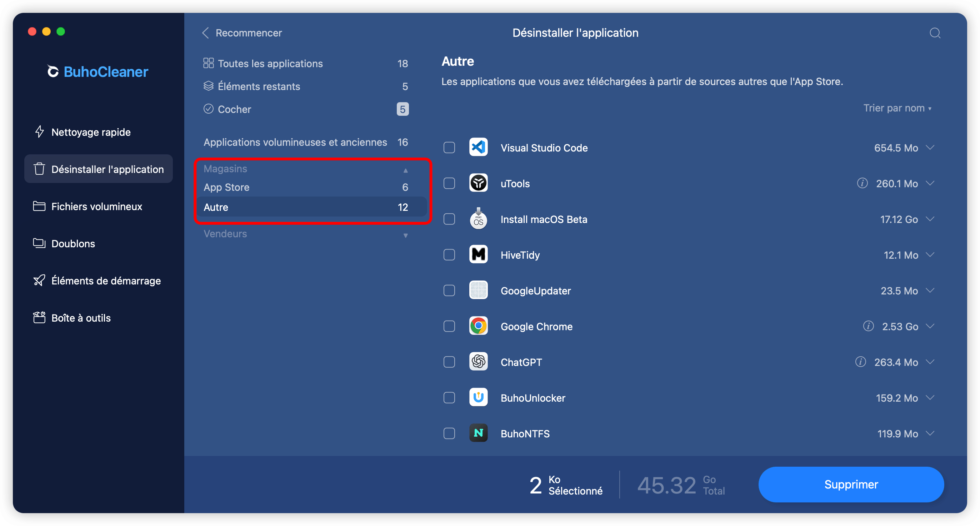Click the BuhoNTFS app icon
The width and height of the screenshot is (980, 526).
pos(478,433)
